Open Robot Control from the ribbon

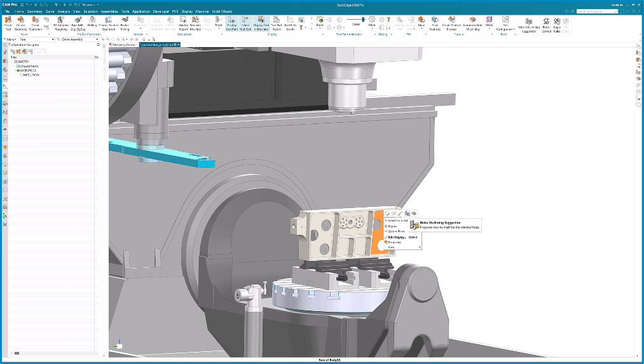pyautogui.click(x=546, y=22)
